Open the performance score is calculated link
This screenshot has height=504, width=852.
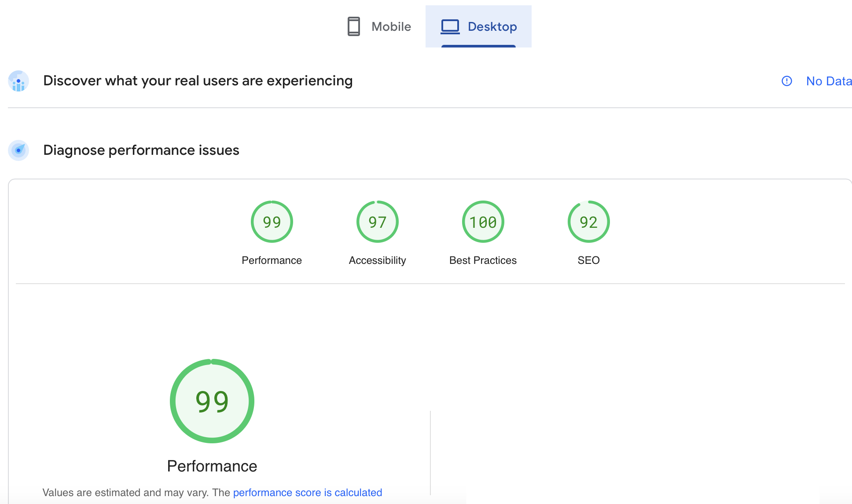point(308,493)
